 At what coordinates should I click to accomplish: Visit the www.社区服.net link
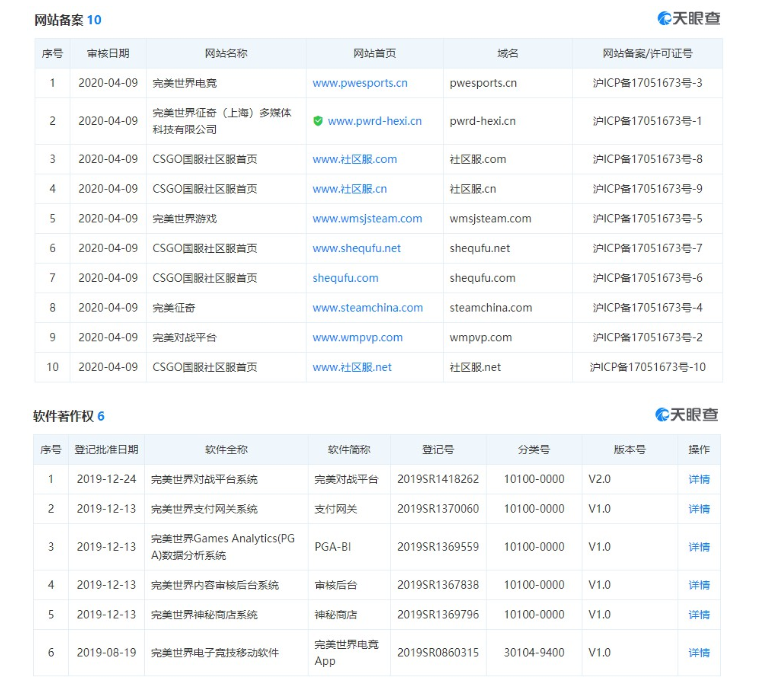point(352,367)
